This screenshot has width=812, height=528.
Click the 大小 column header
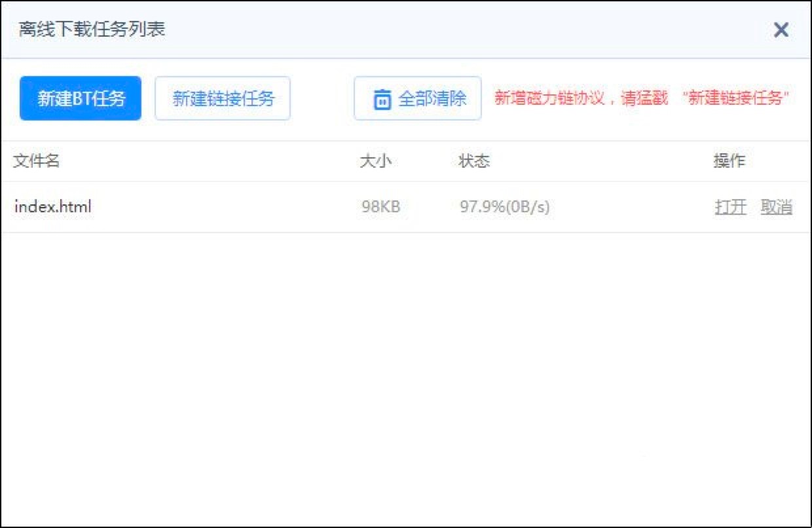pos(376,161)
